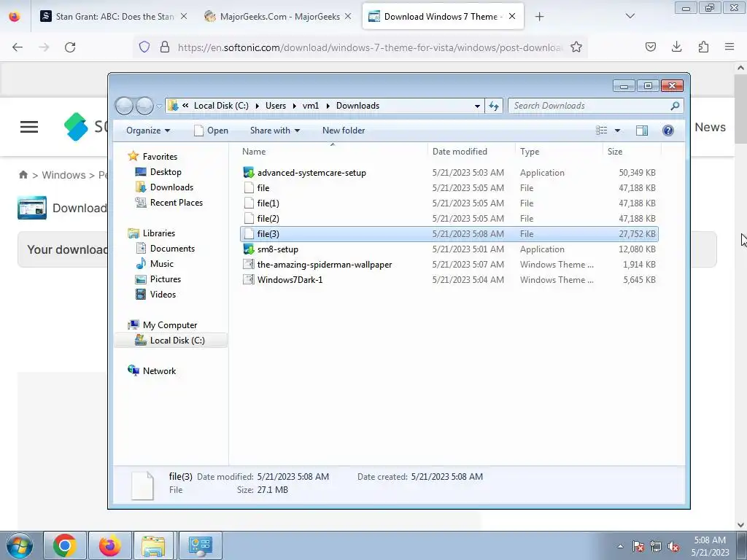Click Local Disk (C:) breadcrumb
The height and width of the screenshot is (560, 747).
coord(221,106)
